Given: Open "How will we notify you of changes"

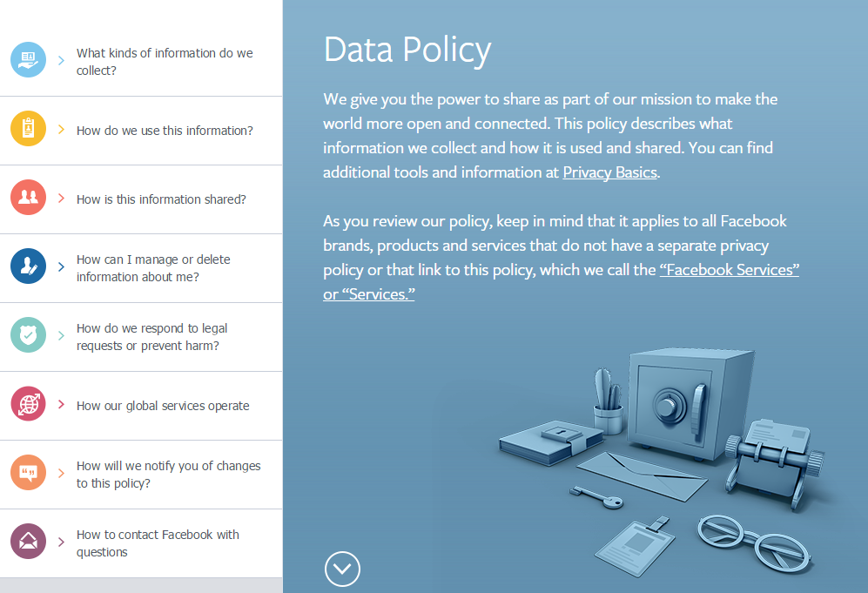Looking at the screenshot, I should 168,475.
